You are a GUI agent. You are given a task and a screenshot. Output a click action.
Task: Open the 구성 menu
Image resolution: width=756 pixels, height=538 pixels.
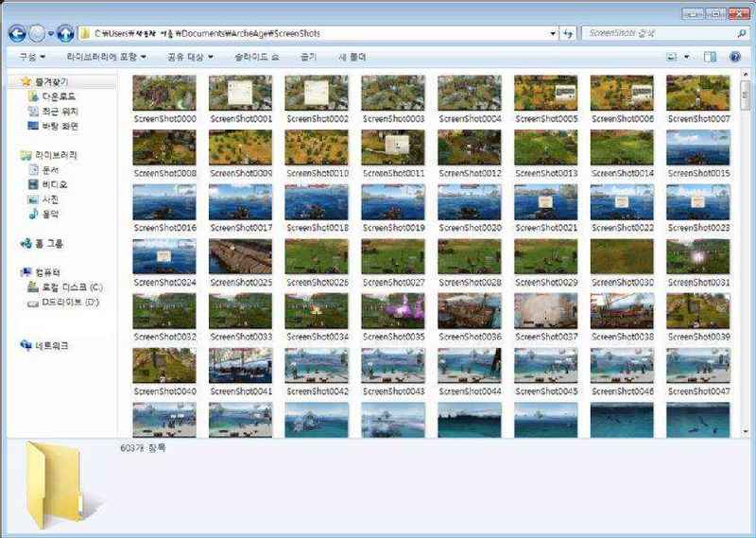point(32,57)
